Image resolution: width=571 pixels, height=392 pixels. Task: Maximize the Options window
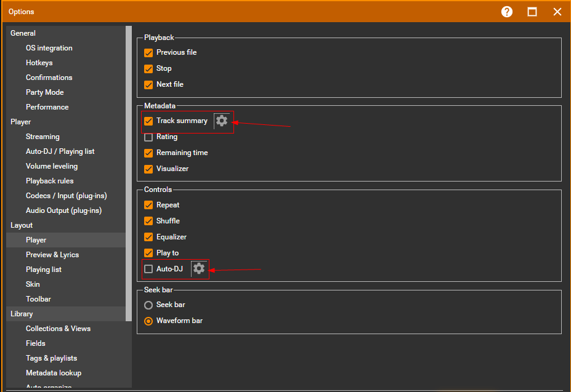532,12
